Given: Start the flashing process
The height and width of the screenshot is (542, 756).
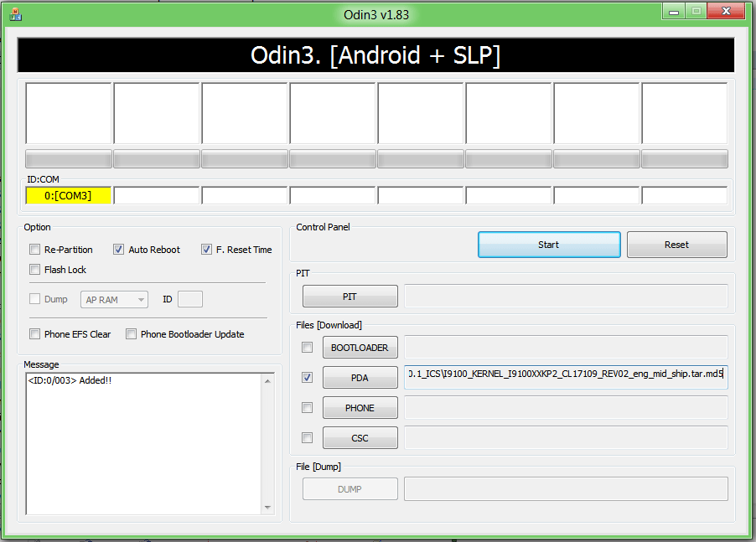Looking at the screenshot, I should [x=549, y=245].
